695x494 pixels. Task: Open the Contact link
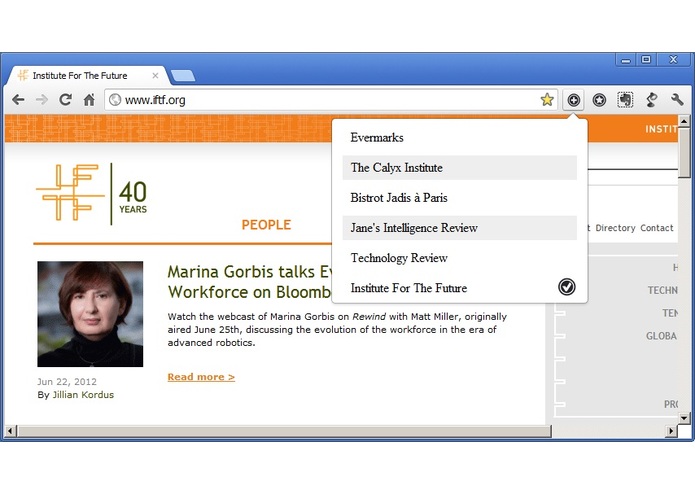coord(656,228)
